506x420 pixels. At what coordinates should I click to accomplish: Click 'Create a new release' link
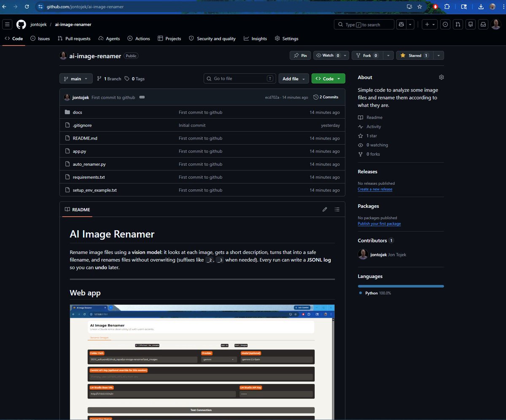375,189
